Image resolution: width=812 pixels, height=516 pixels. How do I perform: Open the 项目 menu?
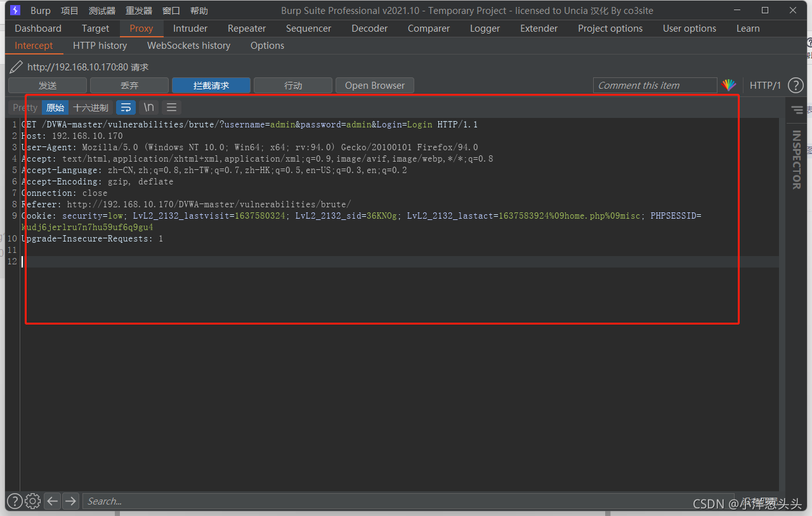click(70, 10)
